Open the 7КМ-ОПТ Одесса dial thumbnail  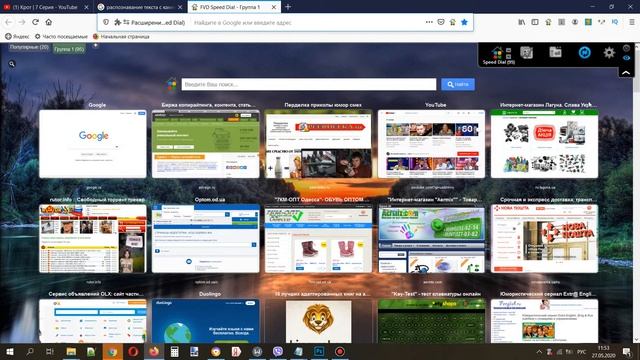pyautogui.click(x=318, y=238)
